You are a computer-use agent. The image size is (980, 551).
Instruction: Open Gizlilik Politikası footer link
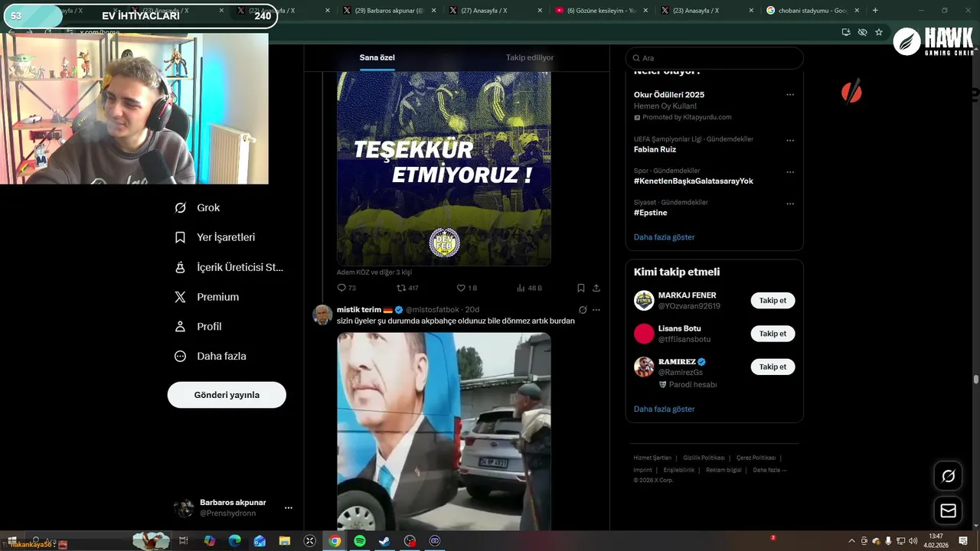tap(704, 458)
